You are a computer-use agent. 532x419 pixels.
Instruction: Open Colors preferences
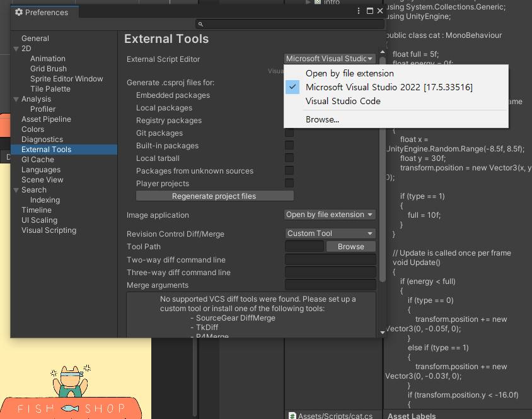tap(33, 129)
